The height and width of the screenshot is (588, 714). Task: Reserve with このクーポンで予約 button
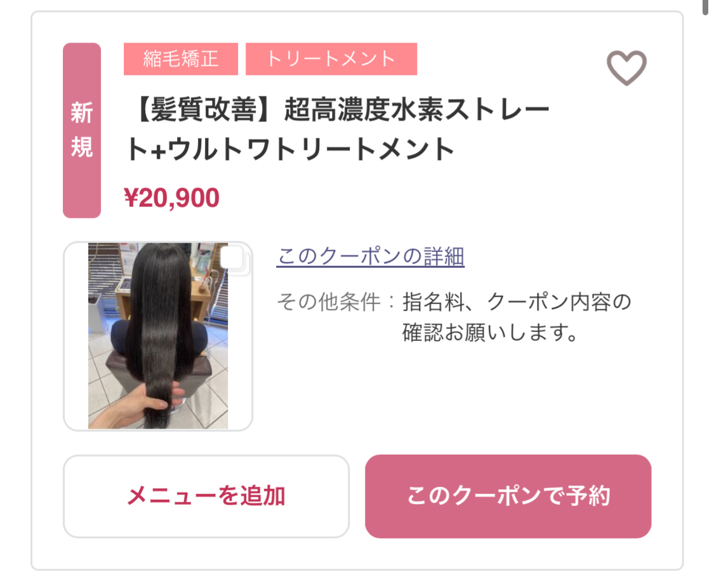508,496
